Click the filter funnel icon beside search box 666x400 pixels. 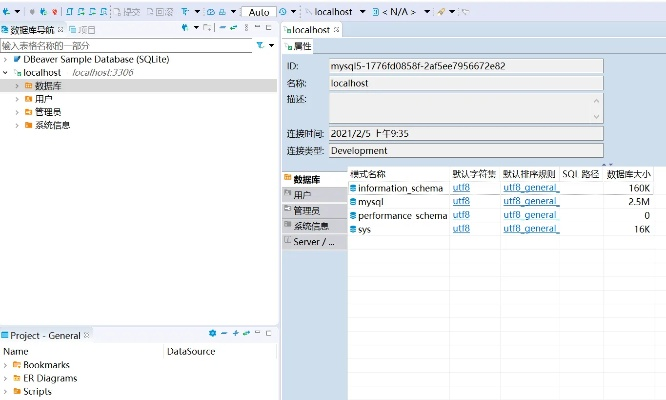[259, 45]
